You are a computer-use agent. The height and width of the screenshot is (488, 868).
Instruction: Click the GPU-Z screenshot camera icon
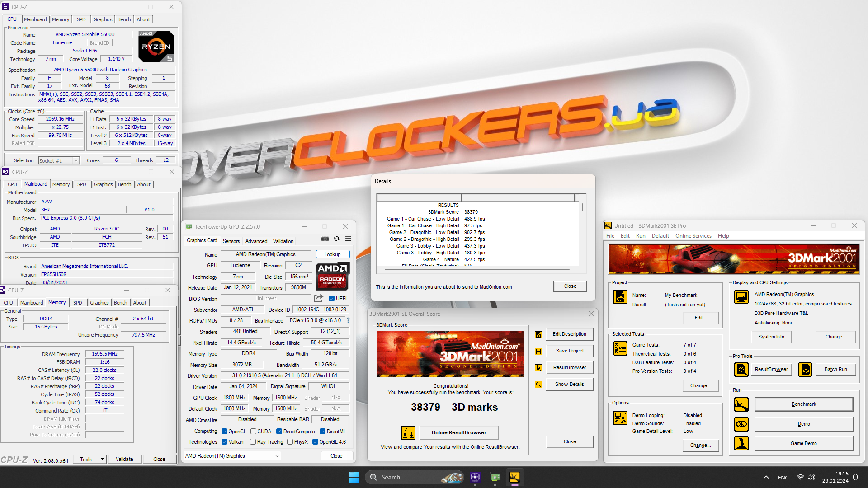coord(325,239)
